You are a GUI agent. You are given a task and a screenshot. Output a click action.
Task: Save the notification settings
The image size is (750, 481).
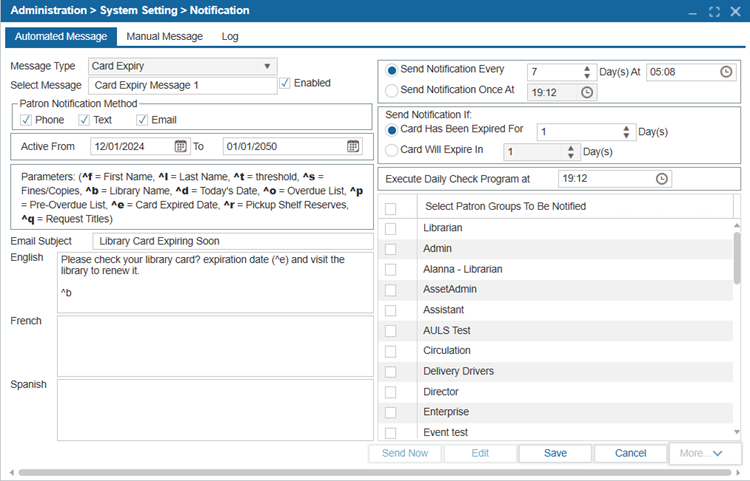tap(555, 453)
